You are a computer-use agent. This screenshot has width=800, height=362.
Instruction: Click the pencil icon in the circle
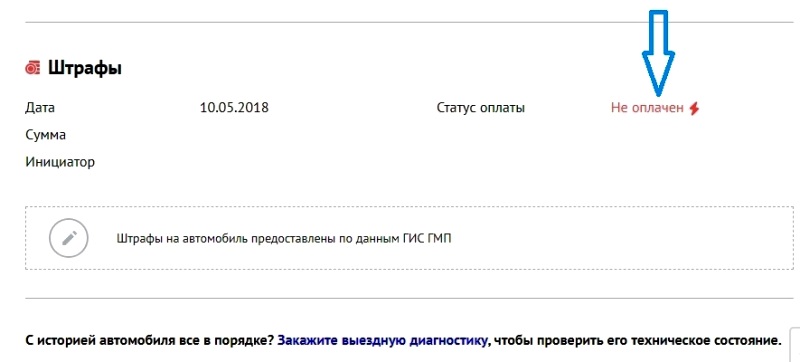click(69, 238)
